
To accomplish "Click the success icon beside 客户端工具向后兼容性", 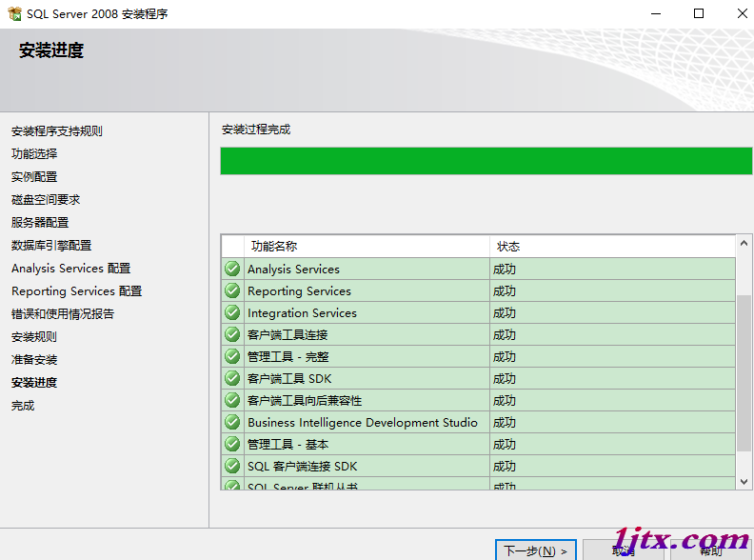I will (232, 400).
